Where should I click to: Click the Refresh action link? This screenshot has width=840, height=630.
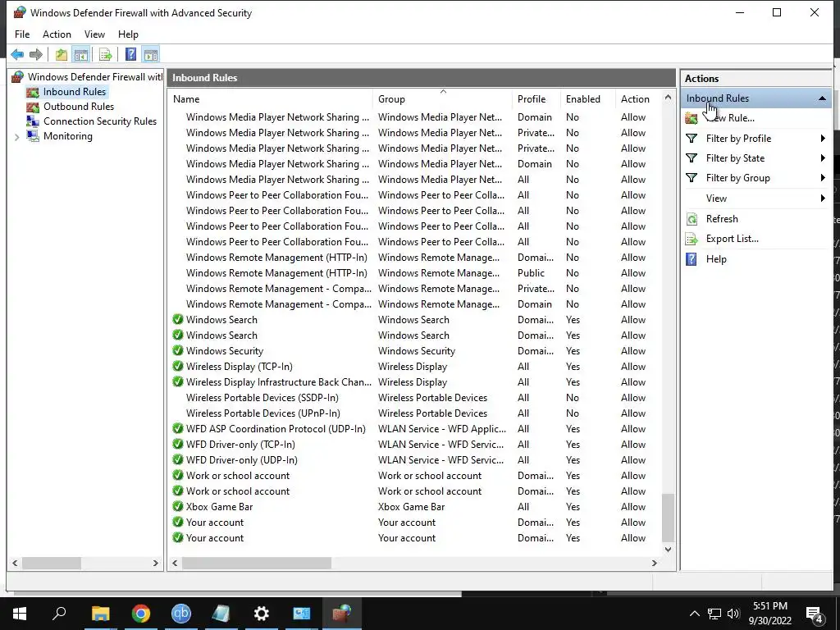tap(722, 218)
